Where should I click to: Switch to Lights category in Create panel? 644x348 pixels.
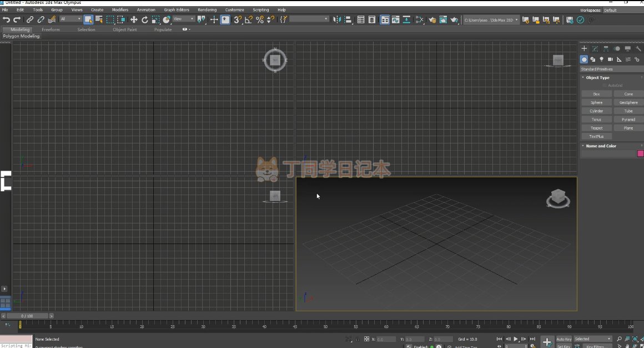(601, 59)
